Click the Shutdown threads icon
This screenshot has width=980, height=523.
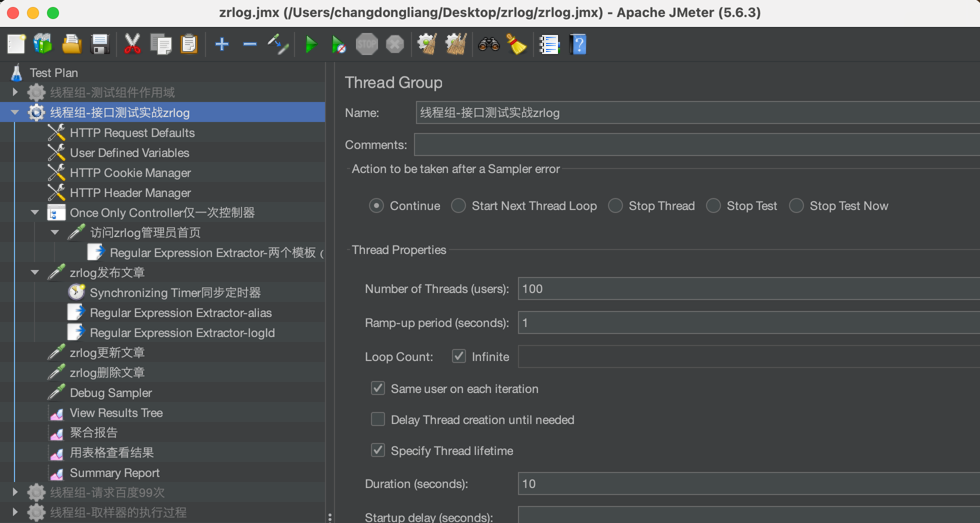tap(395, 44)
